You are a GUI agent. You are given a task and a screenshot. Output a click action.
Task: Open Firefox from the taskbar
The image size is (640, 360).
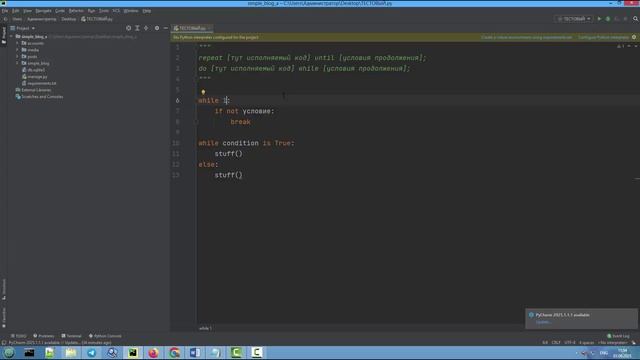tap(153, 353)
